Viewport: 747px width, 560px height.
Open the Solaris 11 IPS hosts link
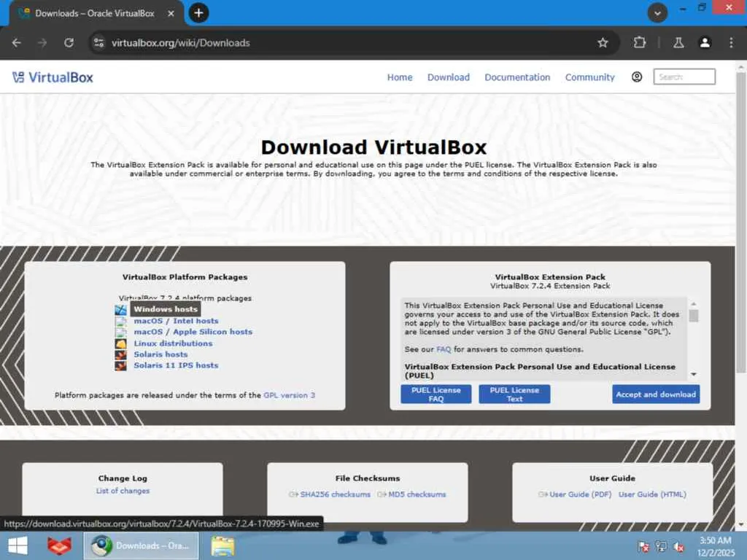pos(176,366)
